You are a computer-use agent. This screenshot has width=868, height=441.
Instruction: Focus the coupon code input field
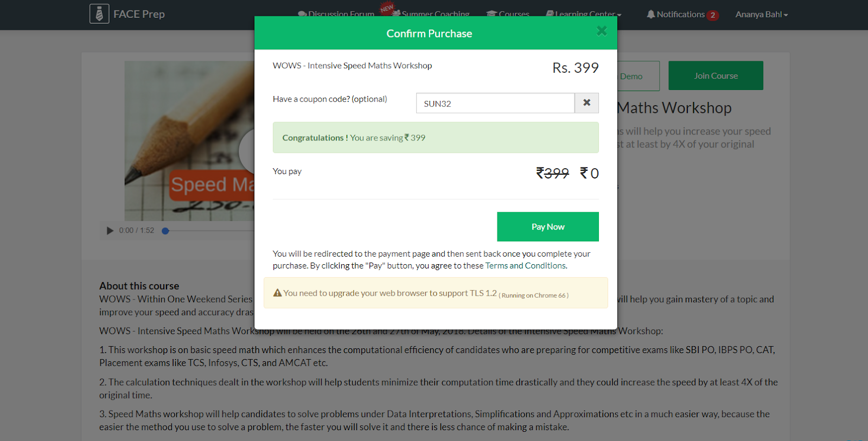coord(495,103)
